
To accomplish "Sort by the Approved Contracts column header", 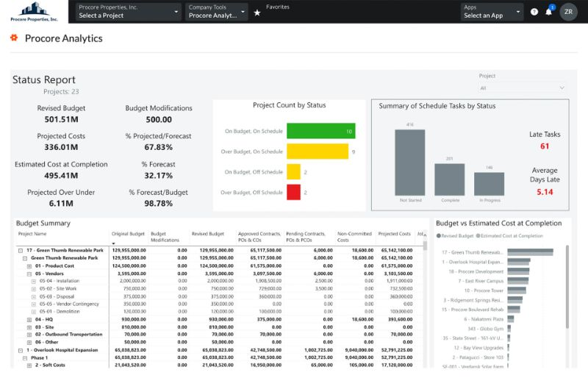I will 259,237.
